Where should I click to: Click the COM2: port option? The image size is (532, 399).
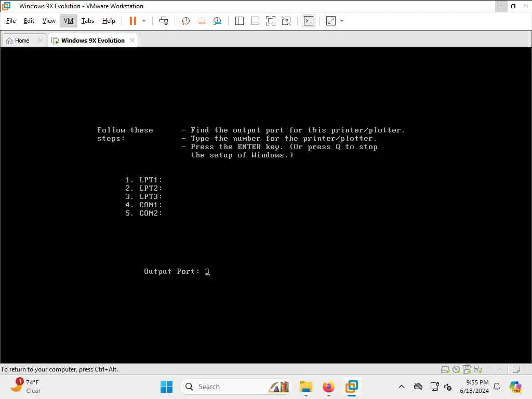click(144, 213)
